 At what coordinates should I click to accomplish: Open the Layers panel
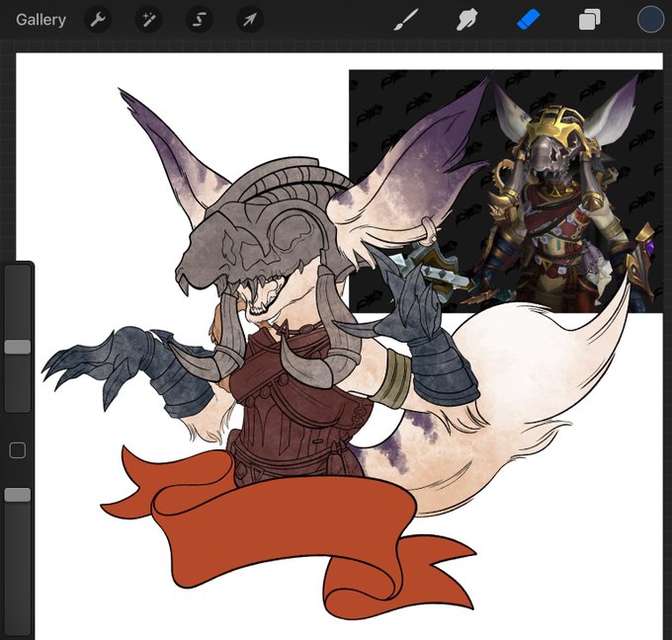tap(589, 20)
